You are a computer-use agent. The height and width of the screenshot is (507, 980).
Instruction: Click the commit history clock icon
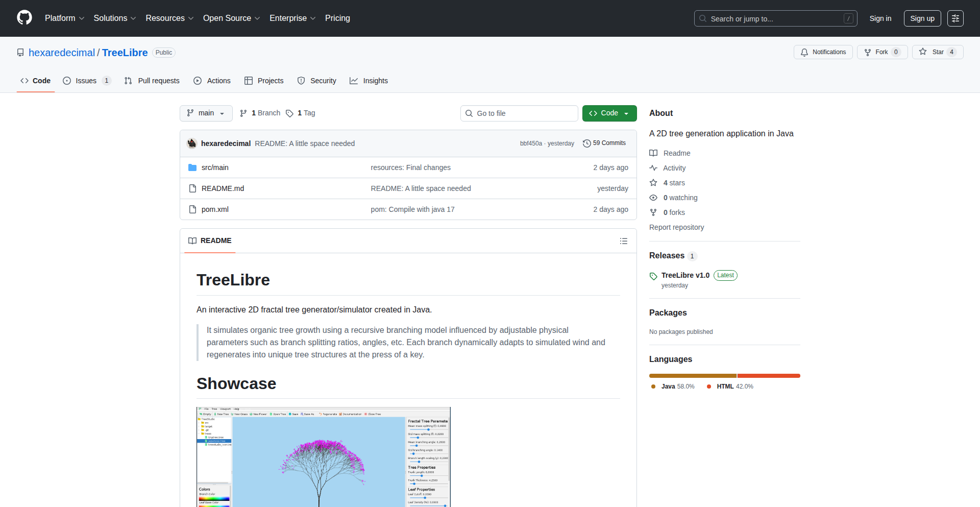(x=586, y=143)
